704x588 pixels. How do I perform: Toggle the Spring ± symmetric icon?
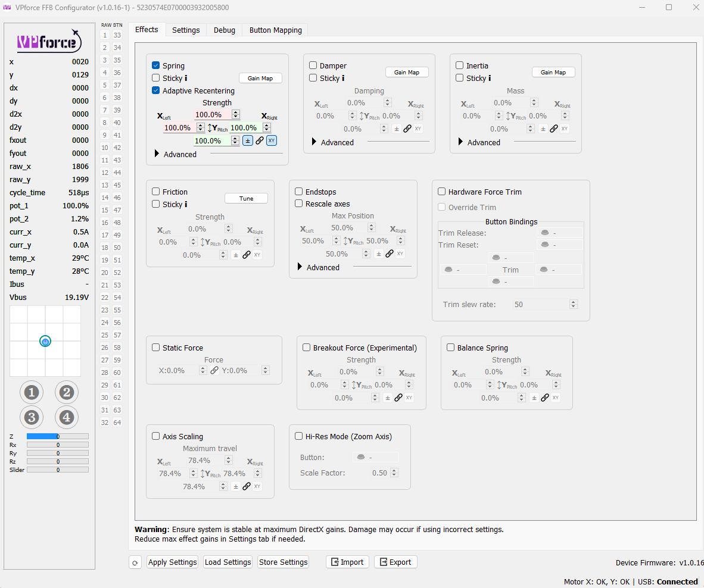[x=247, y=141]
